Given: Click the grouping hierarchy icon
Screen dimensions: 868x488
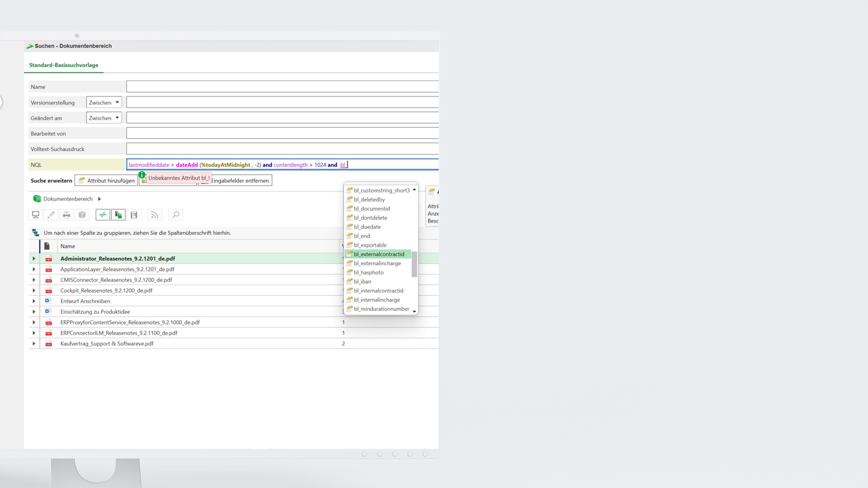Looking at the screenshot, I should 36,233.
